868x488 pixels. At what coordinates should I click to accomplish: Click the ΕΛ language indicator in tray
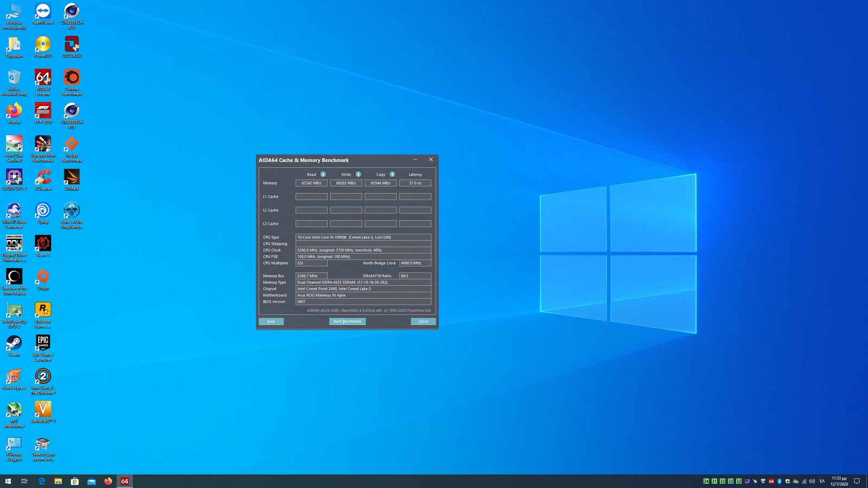822,481
